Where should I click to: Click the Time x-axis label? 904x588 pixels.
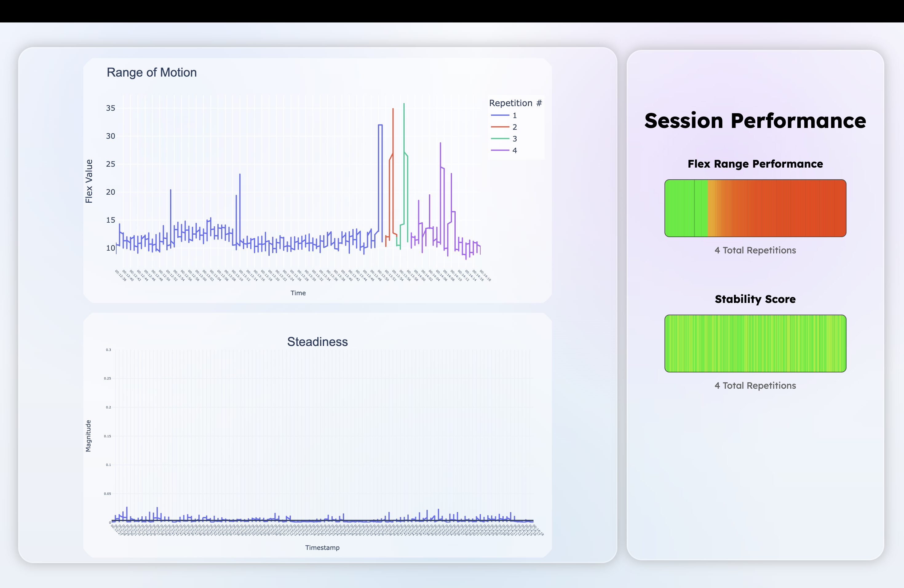point(298,293)
